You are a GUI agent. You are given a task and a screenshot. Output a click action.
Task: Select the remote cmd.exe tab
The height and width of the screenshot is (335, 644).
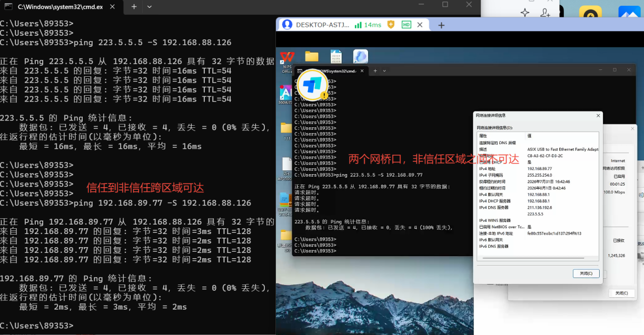coord(331,70)
